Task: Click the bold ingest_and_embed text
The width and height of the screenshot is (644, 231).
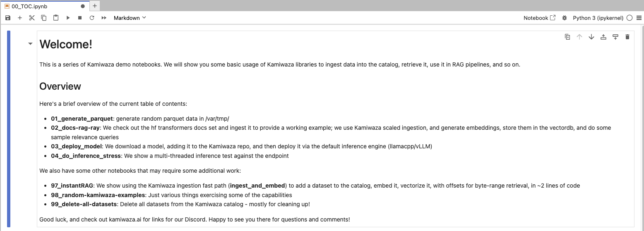Action: tap(257, 186)
